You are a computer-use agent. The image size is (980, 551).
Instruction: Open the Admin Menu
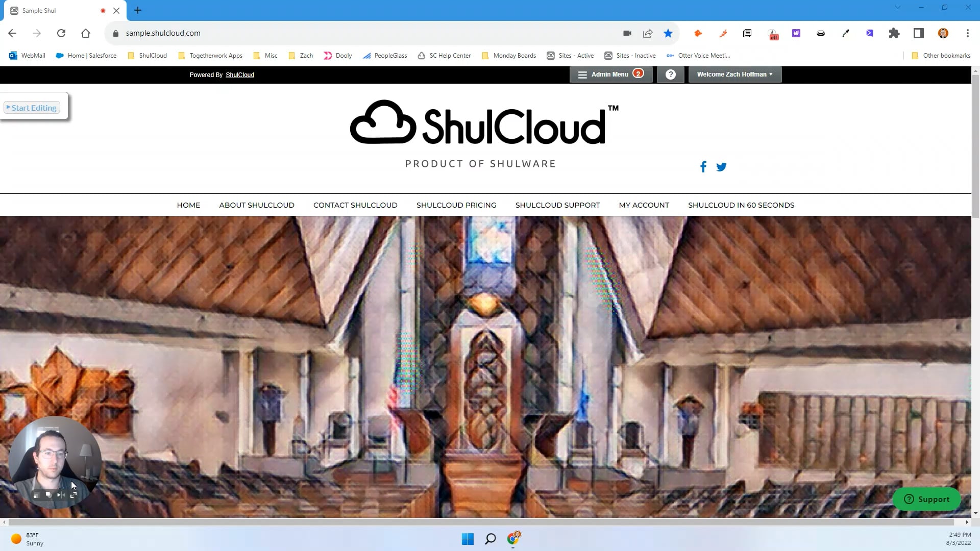pos(610,74)
